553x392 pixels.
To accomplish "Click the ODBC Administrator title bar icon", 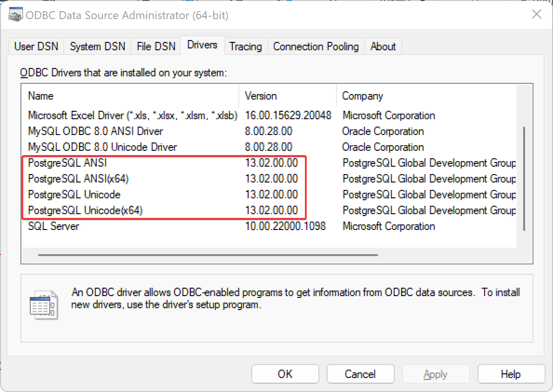I will pyautogui.click(x=15, y=14).
